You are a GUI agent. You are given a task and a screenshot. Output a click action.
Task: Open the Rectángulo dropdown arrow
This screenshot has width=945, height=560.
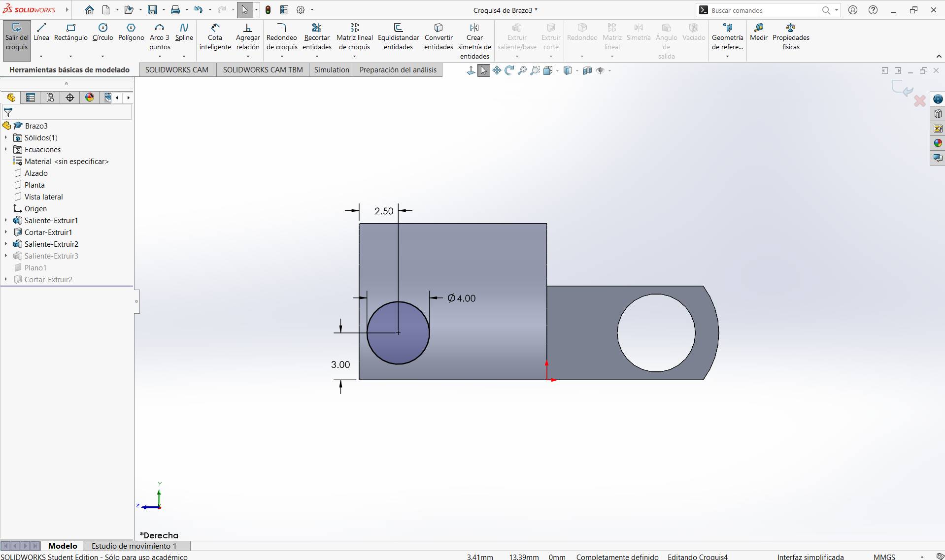click(x=71, y=56)
